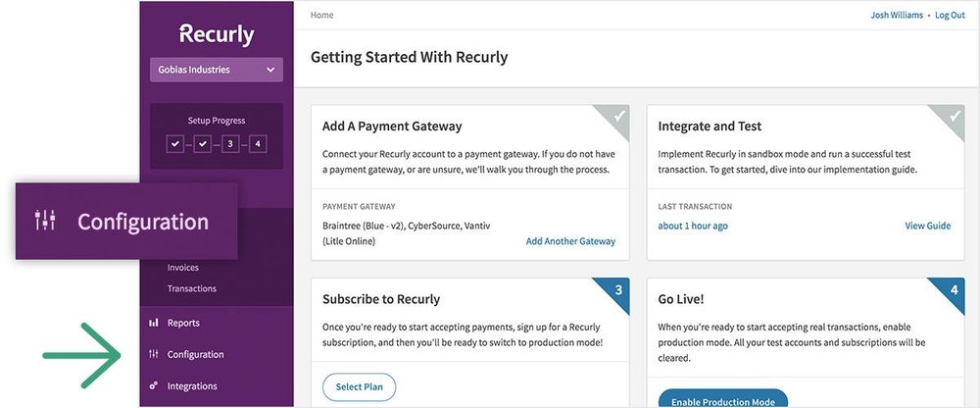Click the Enable Production Mode button
Screen dimensions: 980x408
(723, 398)
